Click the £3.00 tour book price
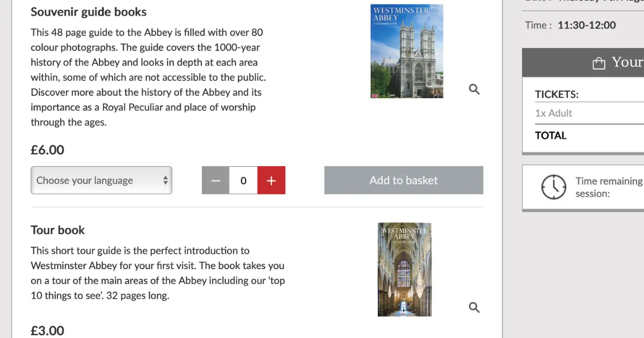The image size is (644, 338). point(47,330)
